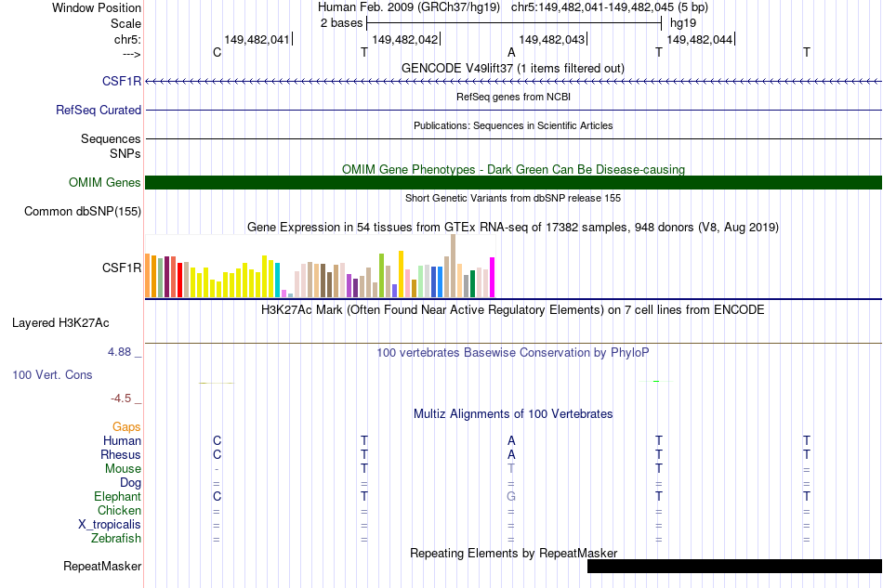Viewport: 883px width, 588px height.
Task: Click the 4.88 upper axis value
Action: pyautogui.click(x=119, y=352)
